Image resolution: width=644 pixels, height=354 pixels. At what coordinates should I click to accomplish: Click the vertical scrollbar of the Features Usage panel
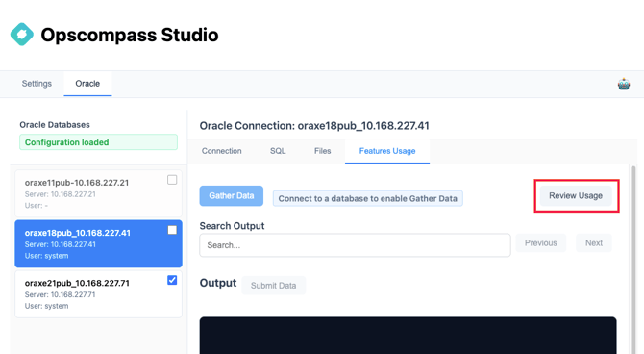click(632, 259)
